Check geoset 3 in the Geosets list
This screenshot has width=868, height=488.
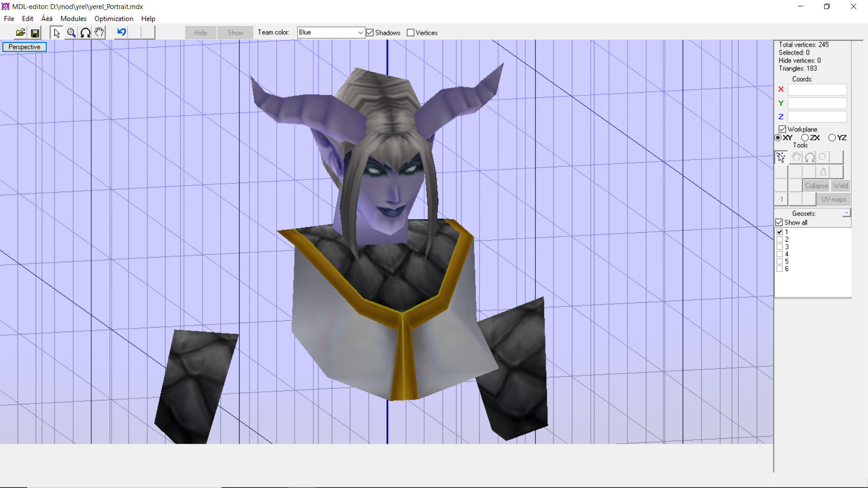tap(779, 247)
